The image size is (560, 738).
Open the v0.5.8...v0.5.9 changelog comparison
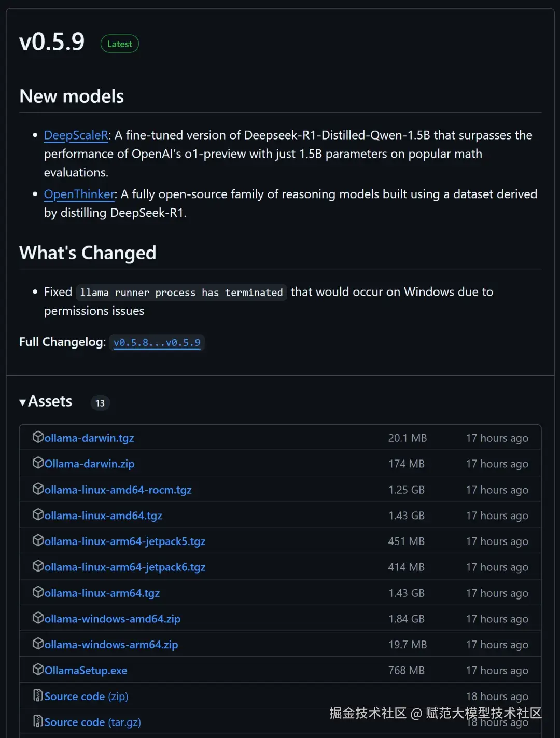157,343
